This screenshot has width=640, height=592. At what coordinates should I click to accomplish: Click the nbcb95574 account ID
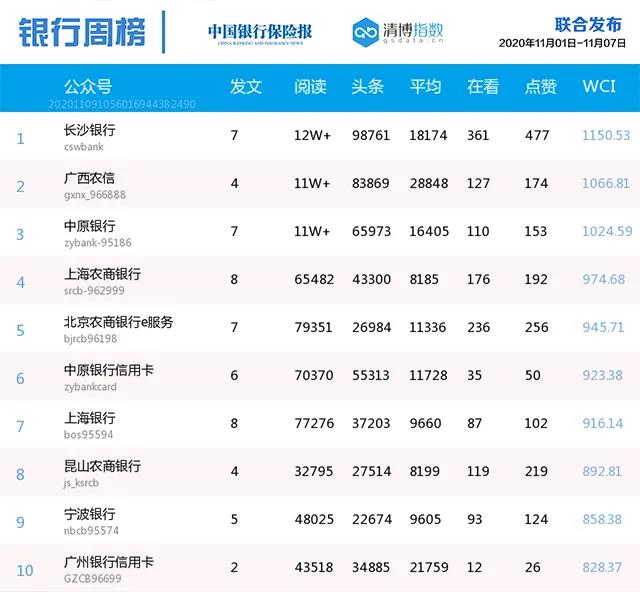tap(91, 531)
